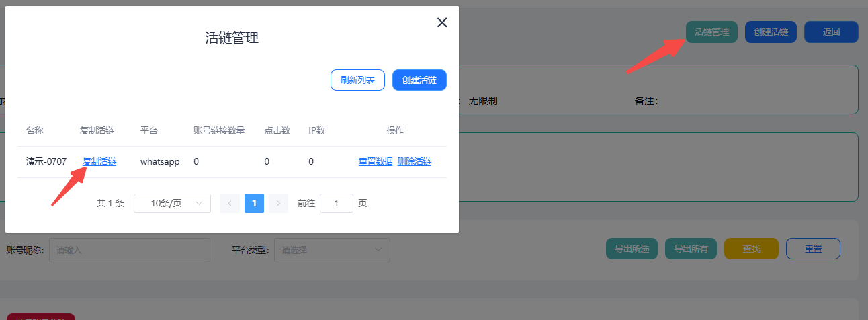The height and width of the screenshot is (320, 868).
Task: Click 创建活链 button in top-right header
Action: pos(771,32)
